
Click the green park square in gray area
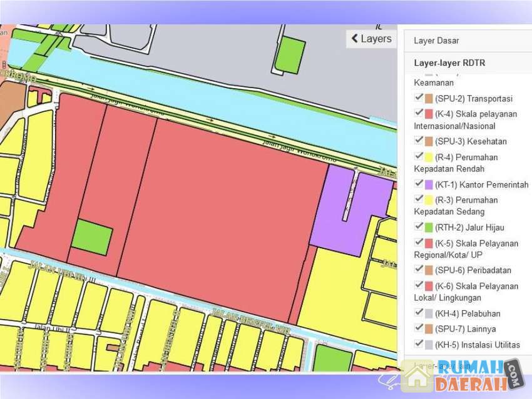(x=290, y=54)
